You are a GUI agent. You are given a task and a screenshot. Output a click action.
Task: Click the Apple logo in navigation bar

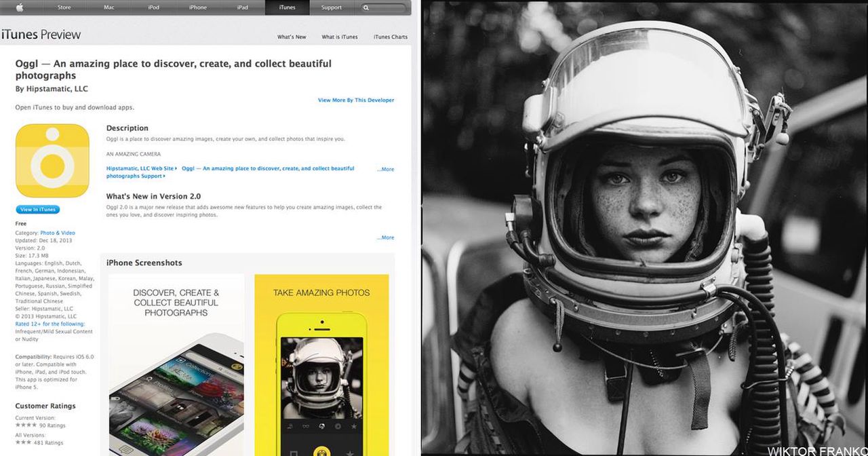coord(19,7)
